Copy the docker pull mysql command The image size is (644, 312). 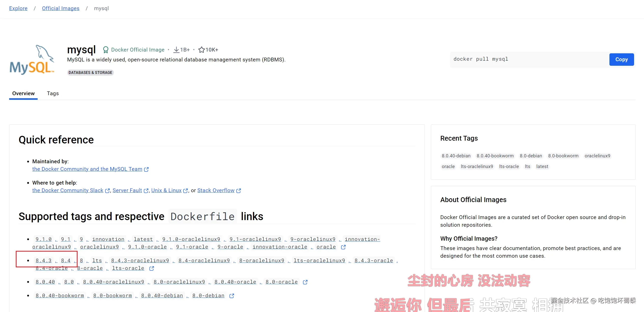click(621, 59)
